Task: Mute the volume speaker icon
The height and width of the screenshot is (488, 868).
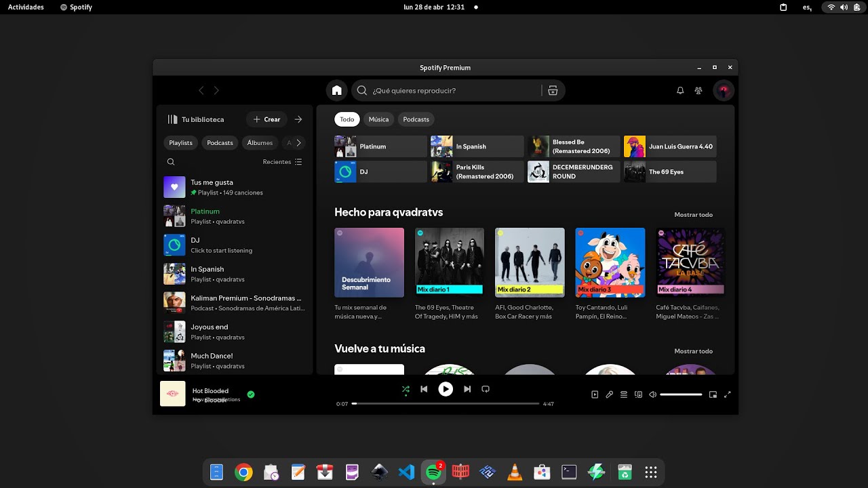Action: (652, 394)
